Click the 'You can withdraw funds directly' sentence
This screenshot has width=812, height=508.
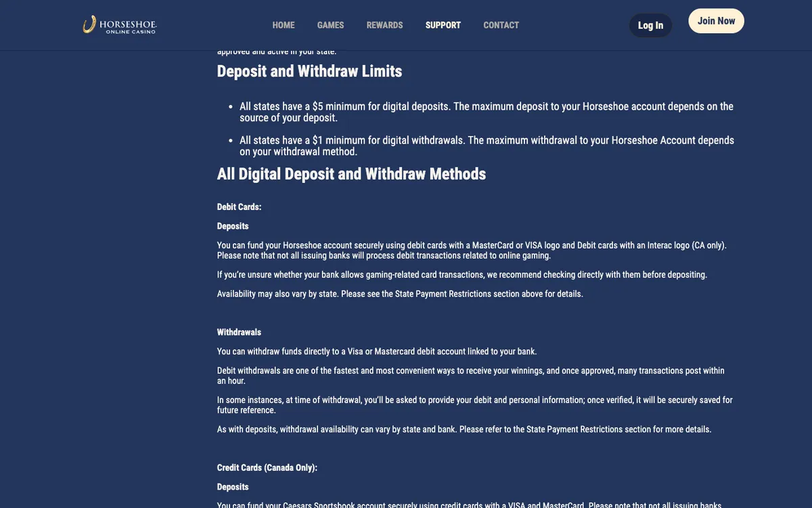[x=377, y=352]
